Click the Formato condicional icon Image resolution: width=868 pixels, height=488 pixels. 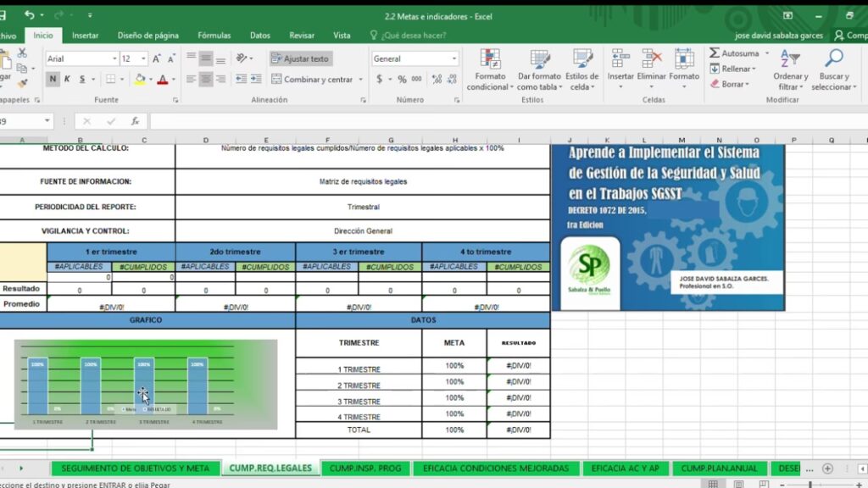[x=490, y=59]
